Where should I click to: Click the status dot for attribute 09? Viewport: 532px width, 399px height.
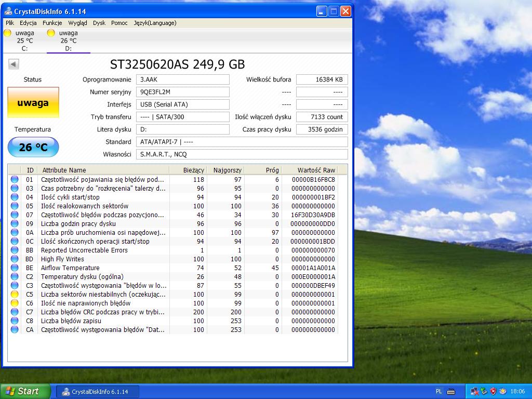(15, 223)
